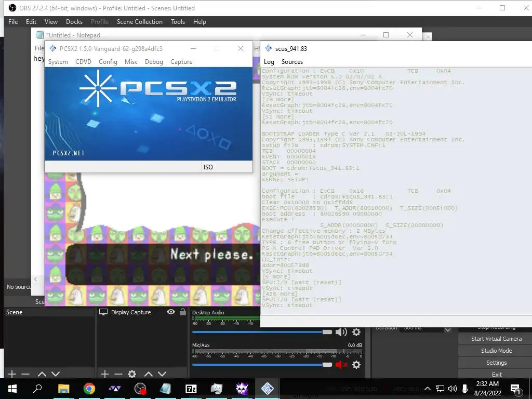Open the Windows notification center
532x399 pixels.
pos(515,389)
